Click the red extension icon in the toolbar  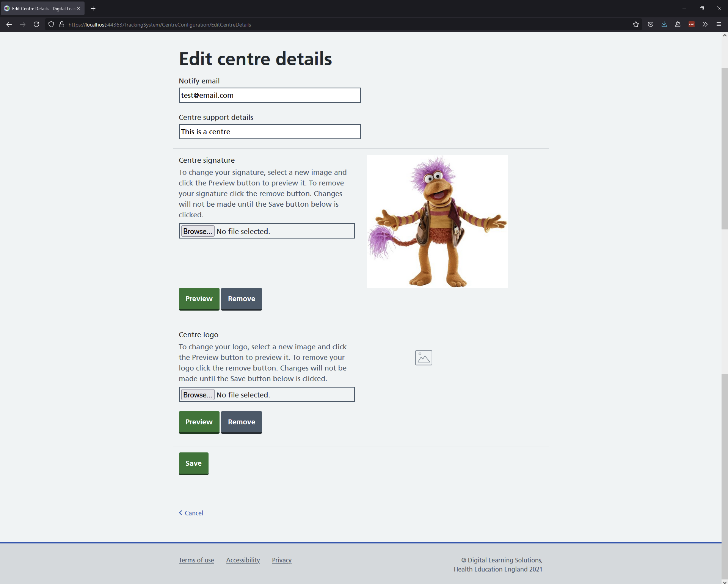tap(692, 25)
